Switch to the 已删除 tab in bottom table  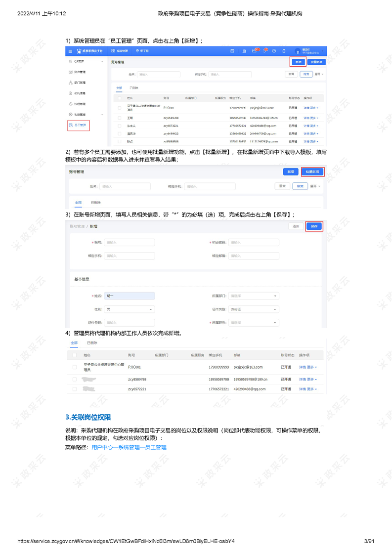click(92, 343)
